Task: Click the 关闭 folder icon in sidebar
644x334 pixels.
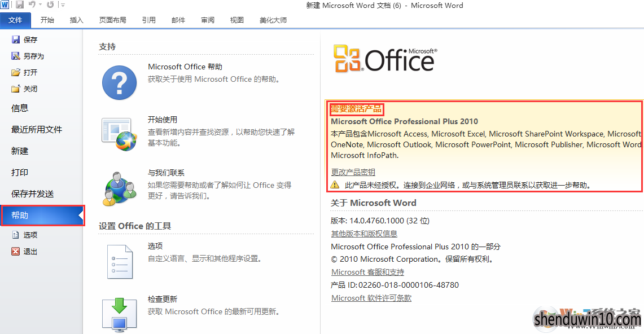Action: [x=16, y=89]
